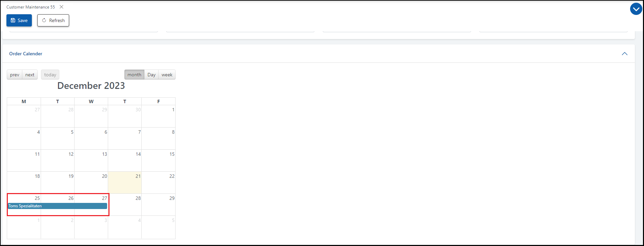Select December 13 in the calendar
The height and width of the screenshot is (246, 644).
91,161
